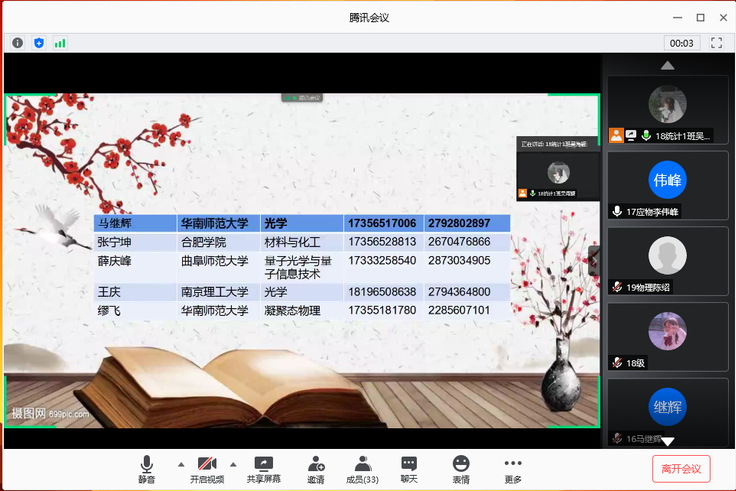
Task: Open the 邀请 invite icon
Action: coord(316,469)
